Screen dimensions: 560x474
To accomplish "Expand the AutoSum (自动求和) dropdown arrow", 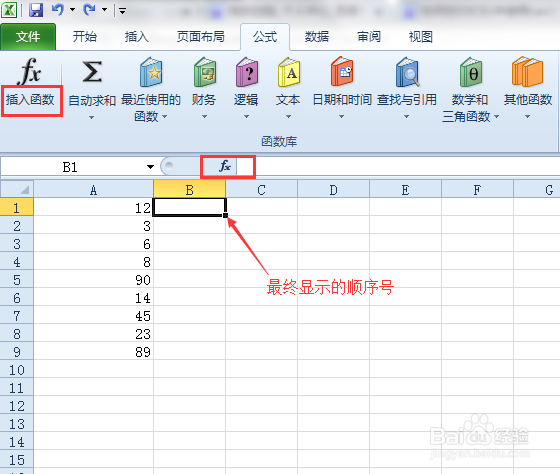I will tap(91, 117).
